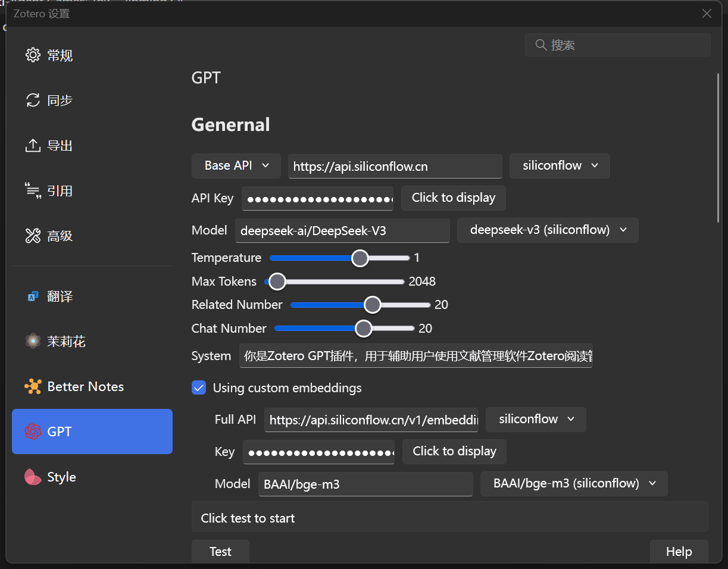
Task: Select the 高级 advanced wrench icon
Action: [33, 236]
